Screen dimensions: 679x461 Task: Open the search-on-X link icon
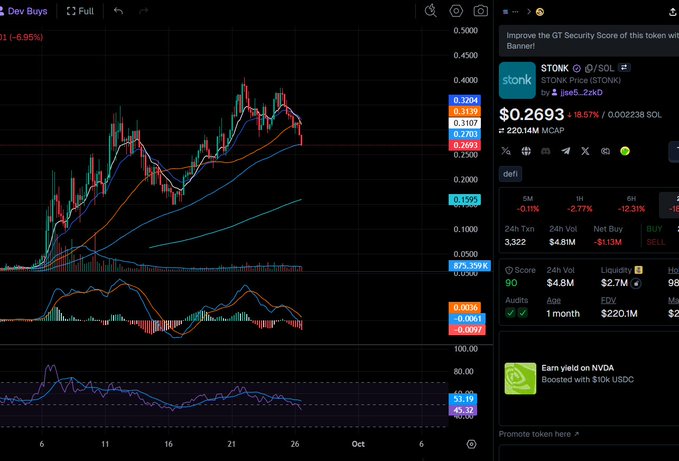pyautogui.click(x=605, y=151)
